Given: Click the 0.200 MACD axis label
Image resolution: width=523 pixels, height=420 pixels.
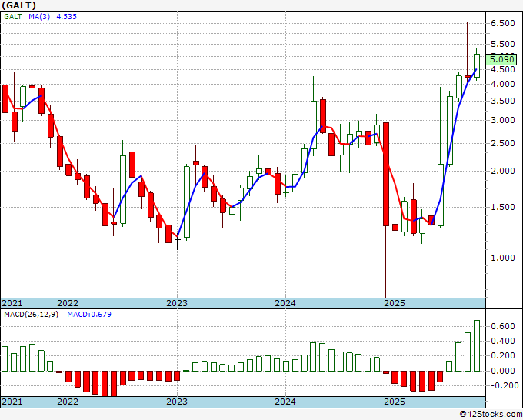Looking at the screenshot, I should point(503,355).
